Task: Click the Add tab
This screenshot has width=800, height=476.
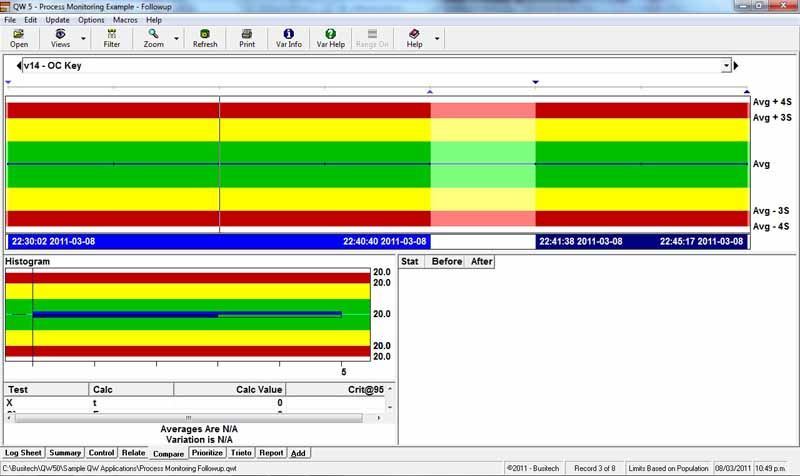Action: (x=298, y=453)
